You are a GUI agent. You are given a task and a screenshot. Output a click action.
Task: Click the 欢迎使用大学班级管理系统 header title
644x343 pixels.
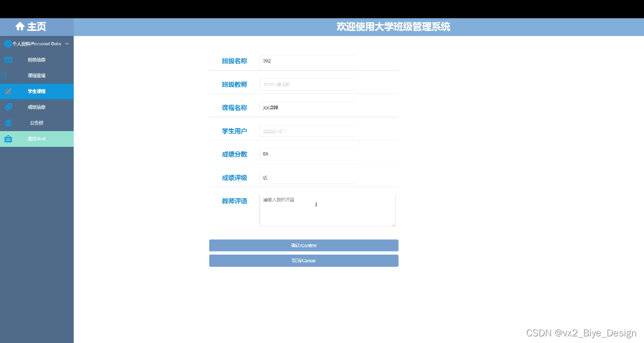[393, 27]
